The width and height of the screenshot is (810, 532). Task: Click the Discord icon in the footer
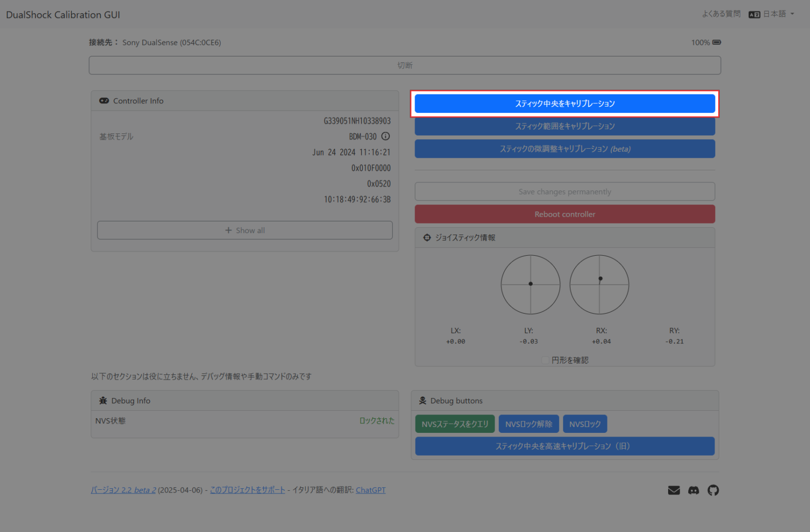point(693,490)
